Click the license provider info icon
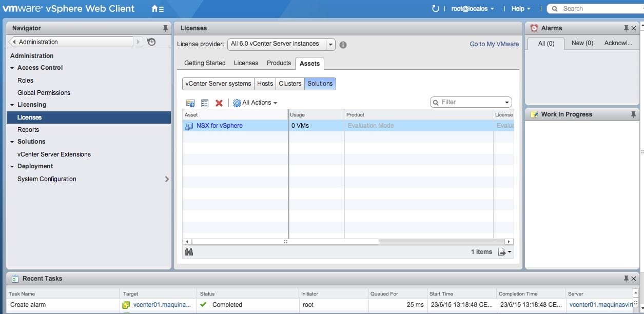 click(x=343, y=45)
